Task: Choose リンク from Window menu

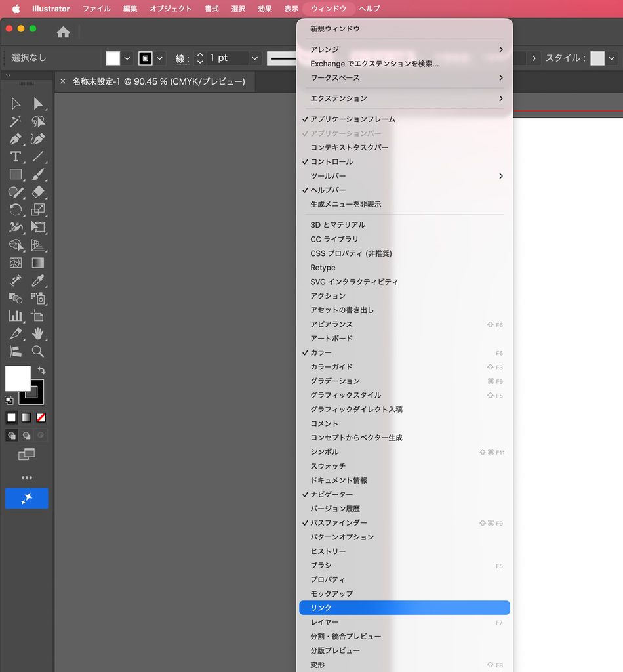Action: point(405,608)
